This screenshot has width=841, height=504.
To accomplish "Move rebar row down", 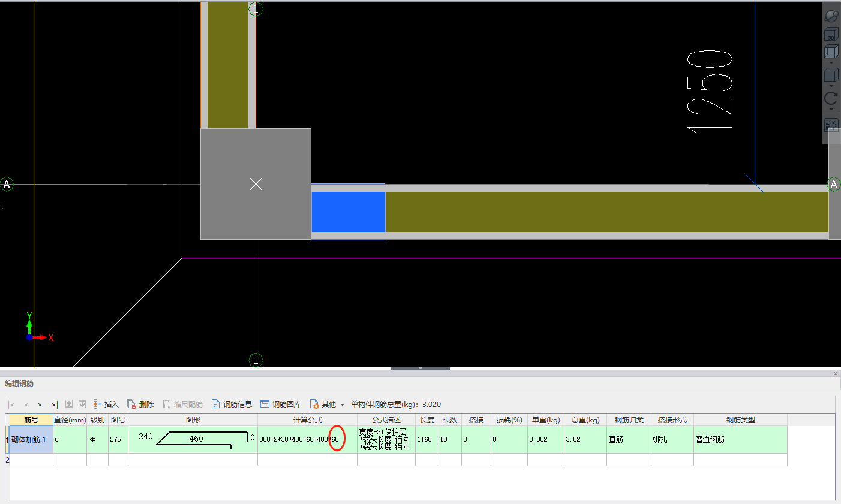I will coord(82,404).
